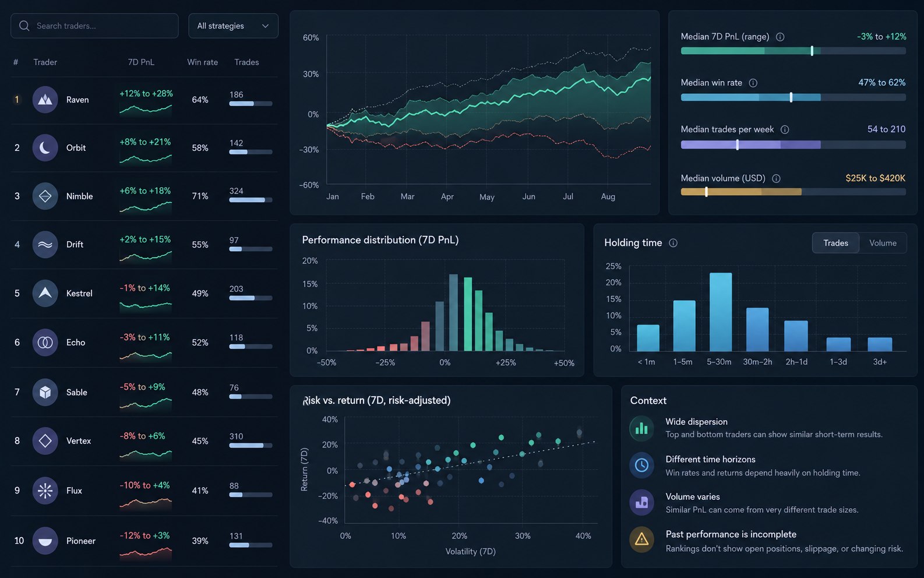Switch Holding time to the Volume tab
The height and width of the screenshot is (578, 924).
883,243
